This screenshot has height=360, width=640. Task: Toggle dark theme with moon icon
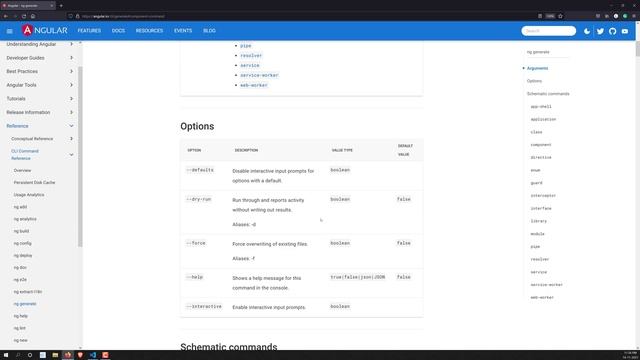click(587, 31)
